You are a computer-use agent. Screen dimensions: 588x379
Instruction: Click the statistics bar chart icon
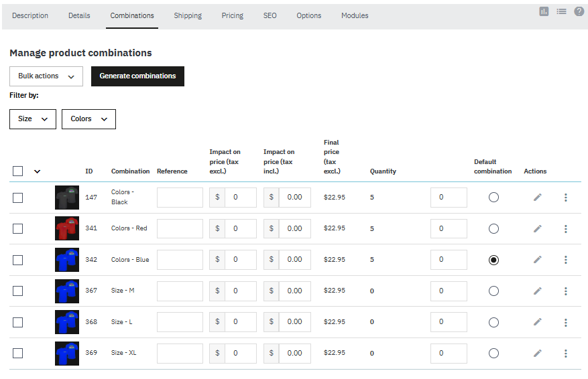tap(544, 11)
